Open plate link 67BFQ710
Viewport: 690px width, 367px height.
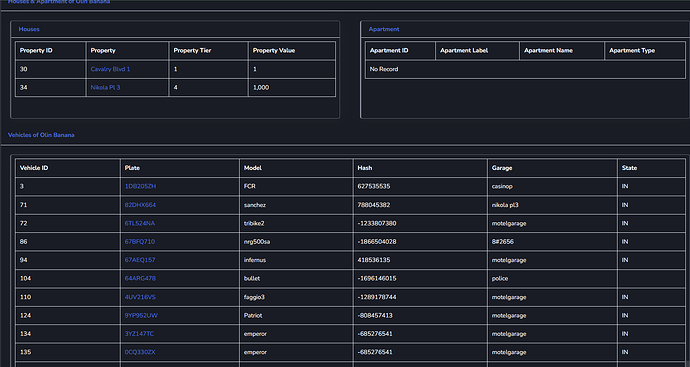139,242
